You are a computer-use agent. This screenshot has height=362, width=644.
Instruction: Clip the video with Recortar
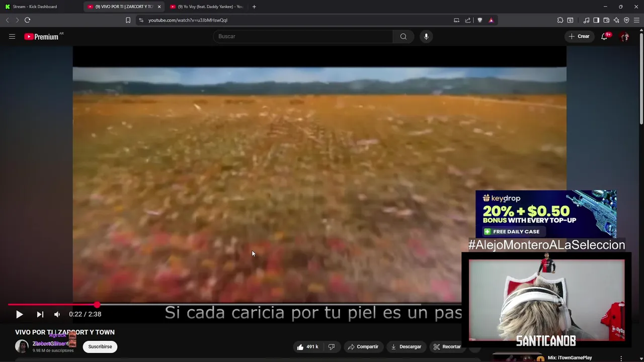coord(447,346)
